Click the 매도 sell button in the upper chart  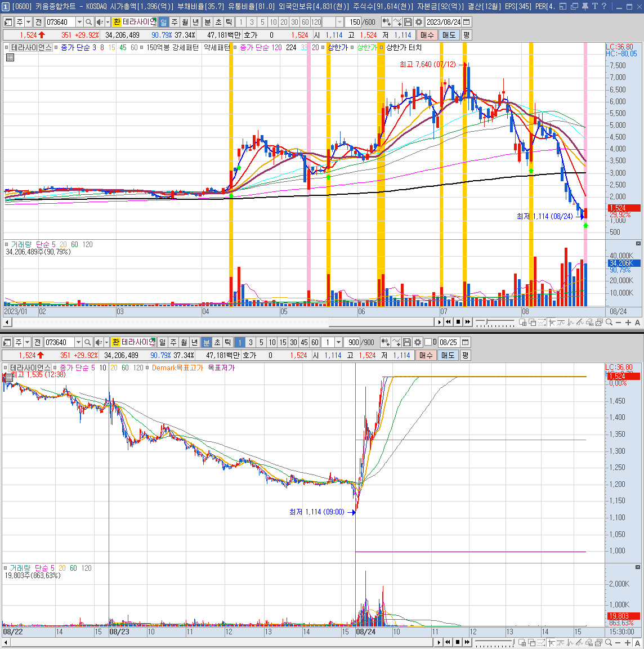click(449, 35)
